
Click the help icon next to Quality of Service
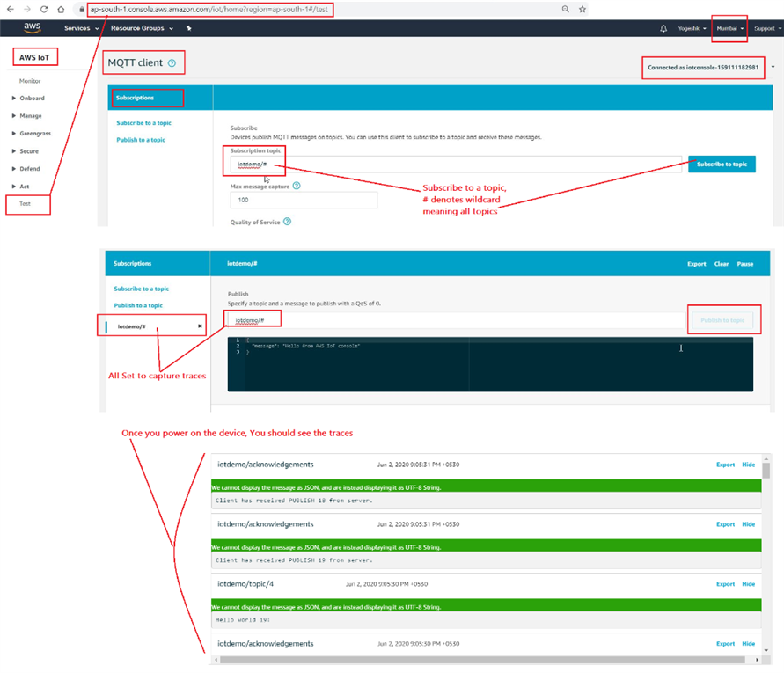(288, 222)
